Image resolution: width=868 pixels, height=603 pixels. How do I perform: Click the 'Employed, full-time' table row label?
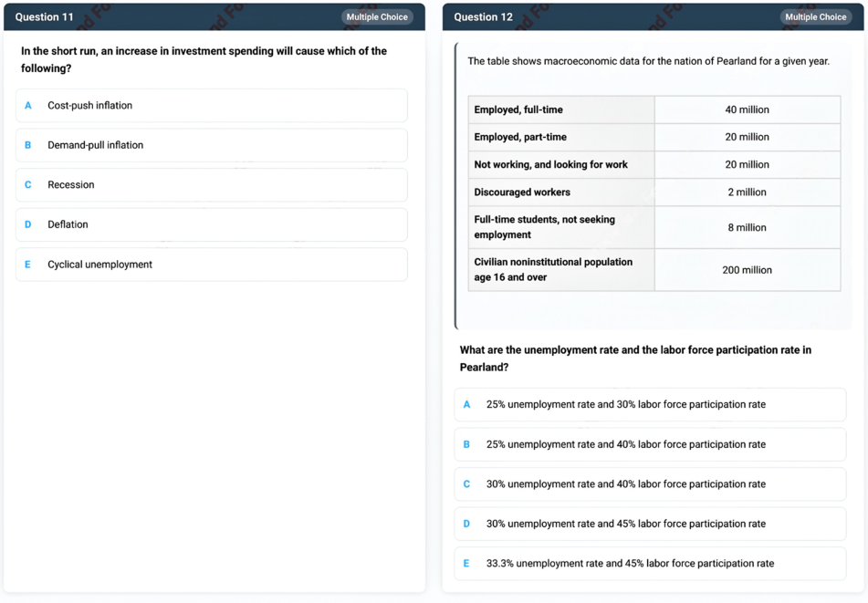(x=518, y=109)
